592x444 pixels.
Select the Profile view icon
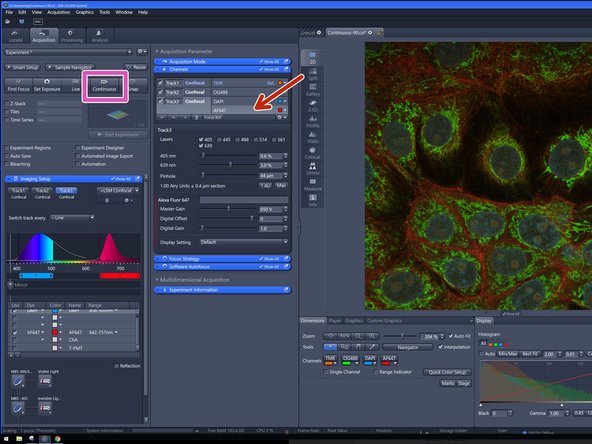click(313, 122)
